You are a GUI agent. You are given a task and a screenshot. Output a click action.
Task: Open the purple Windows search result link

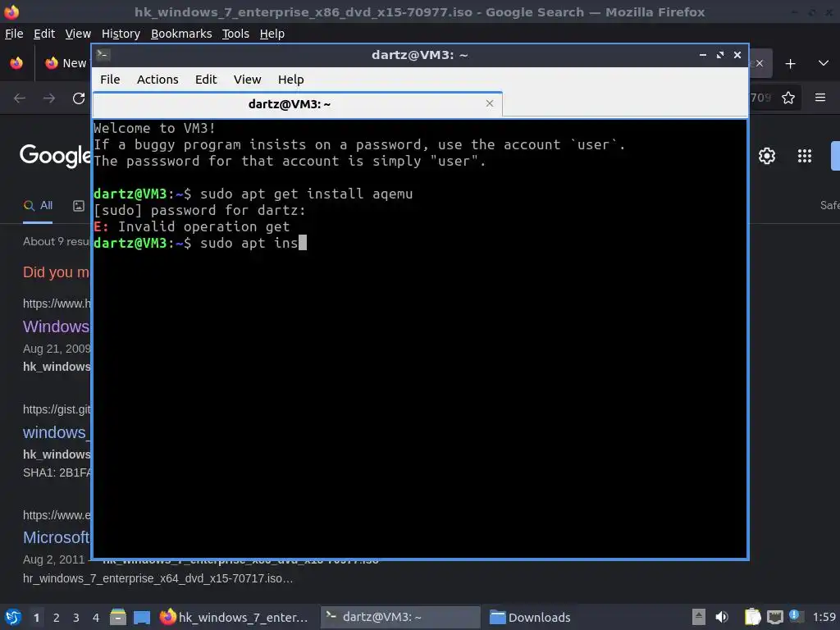[x=57, y=326]
